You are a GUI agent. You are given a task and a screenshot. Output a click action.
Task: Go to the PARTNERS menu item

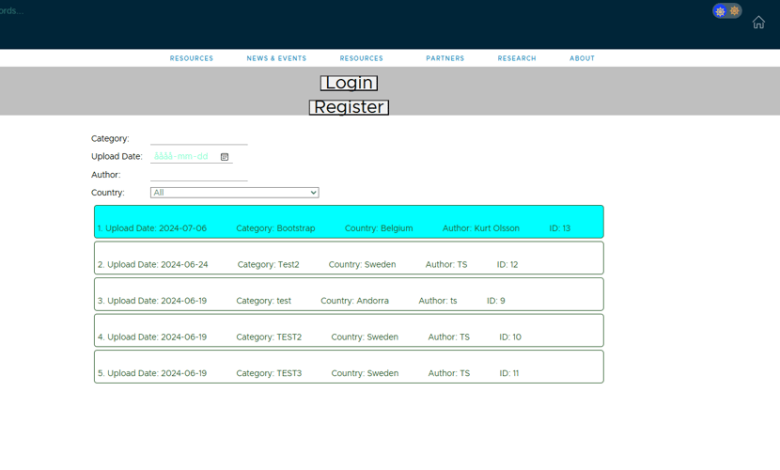tap(445, 58)
